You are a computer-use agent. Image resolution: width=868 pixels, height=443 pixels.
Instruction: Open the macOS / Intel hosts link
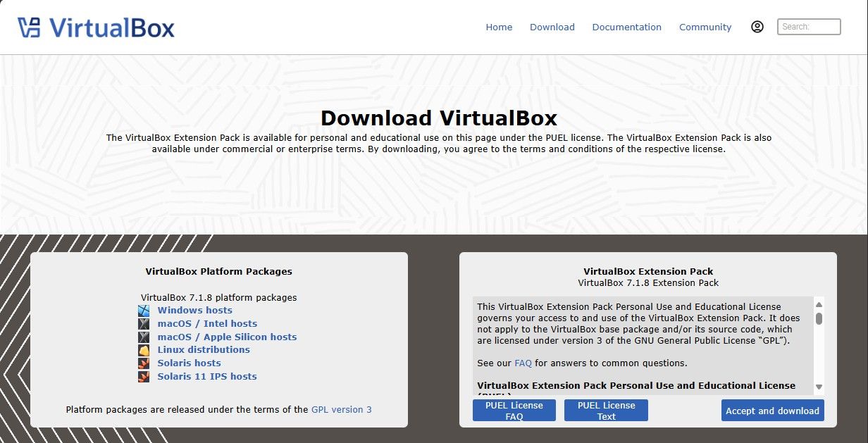pos(207,324)
